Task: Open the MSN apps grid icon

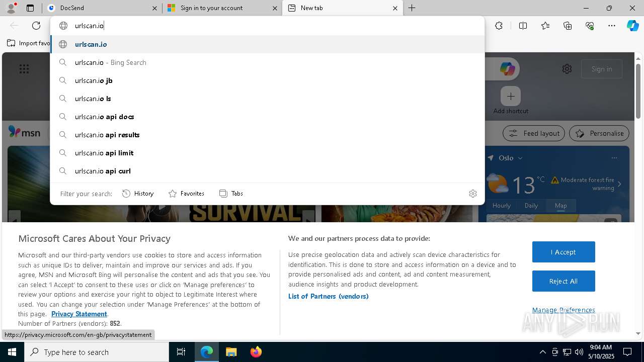Action: tap(24, 69)
